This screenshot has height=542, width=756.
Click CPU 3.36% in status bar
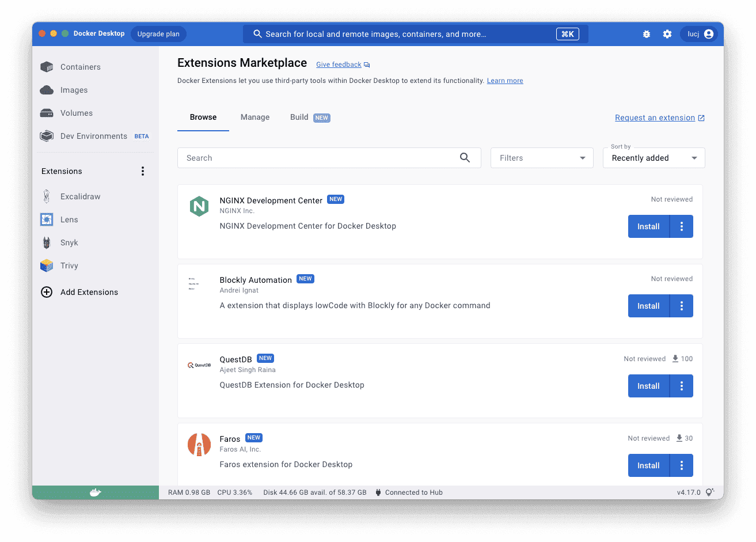(x=235, y=492)
